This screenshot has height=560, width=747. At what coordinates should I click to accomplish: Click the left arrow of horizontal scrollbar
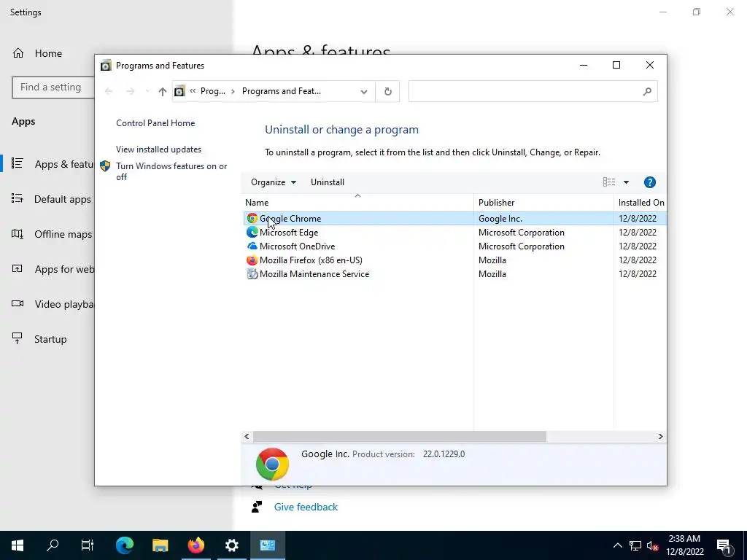[247, 436]
